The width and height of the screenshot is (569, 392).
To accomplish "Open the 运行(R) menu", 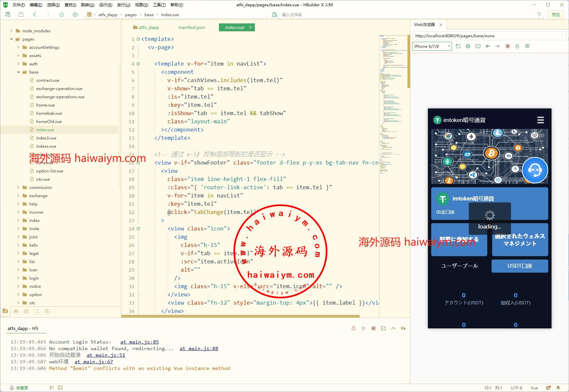I will (105, 5).
